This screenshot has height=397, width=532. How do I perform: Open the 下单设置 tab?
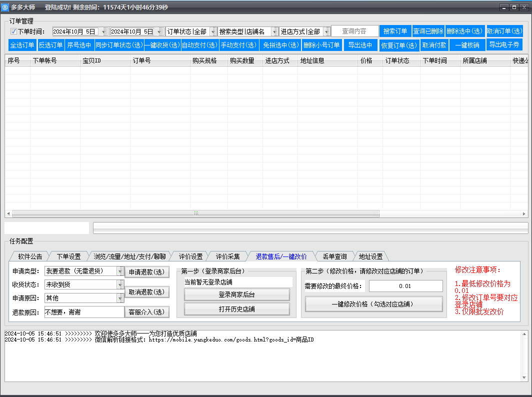coord(68,256)
